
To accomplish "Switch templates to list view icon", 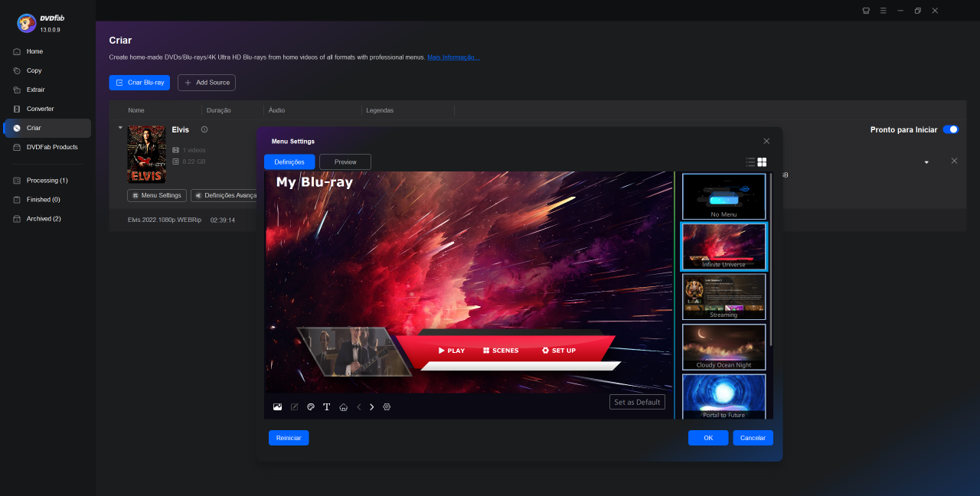I will click(750, 162).
